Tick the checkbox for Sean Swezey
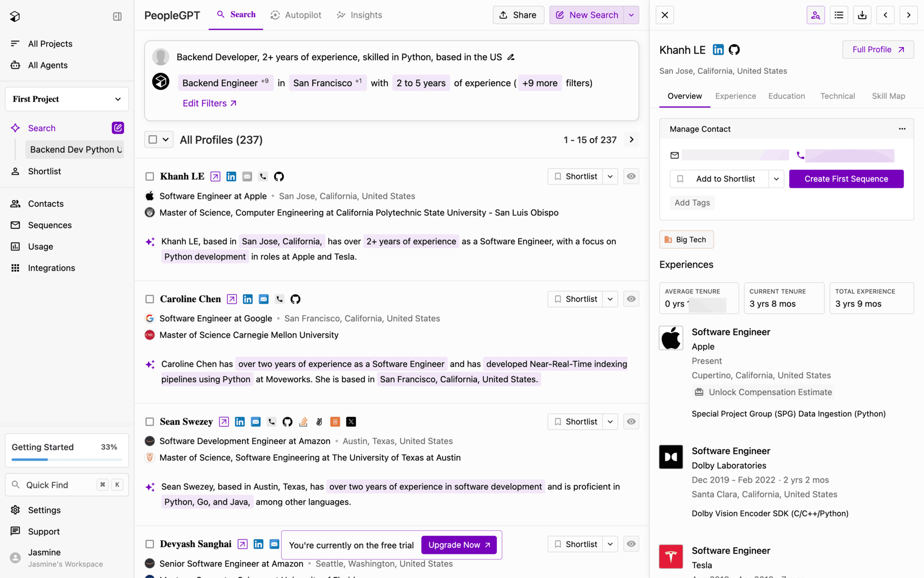This screenshot has height=578, width=924. (150, 422)
